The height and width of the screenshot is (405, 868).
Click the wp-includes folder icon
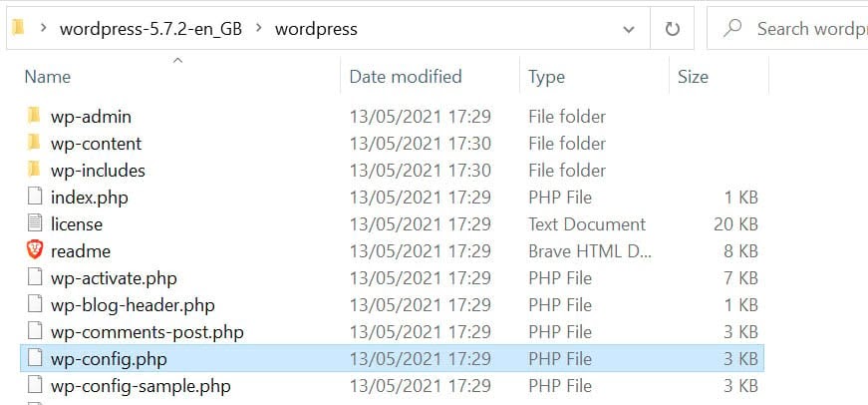click(34, 171)
